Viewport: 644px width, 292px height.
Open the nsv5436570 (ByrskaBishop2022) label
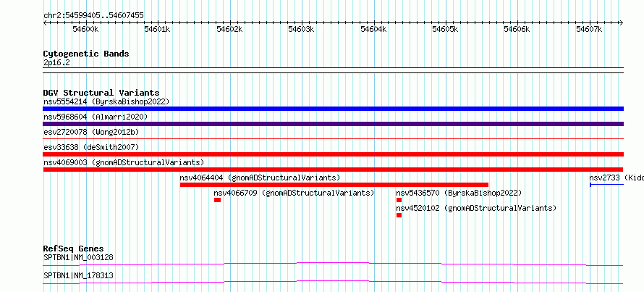coord(459,193)
